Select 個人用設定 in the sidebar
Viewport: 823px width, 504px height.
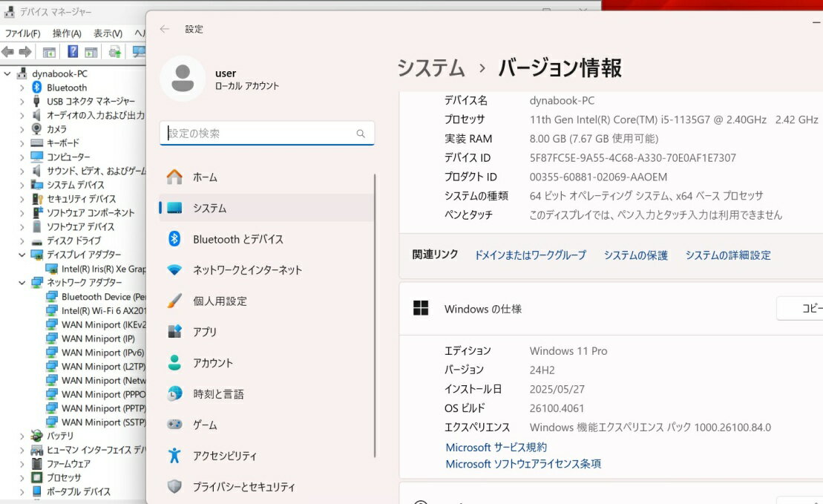point(220,301)
